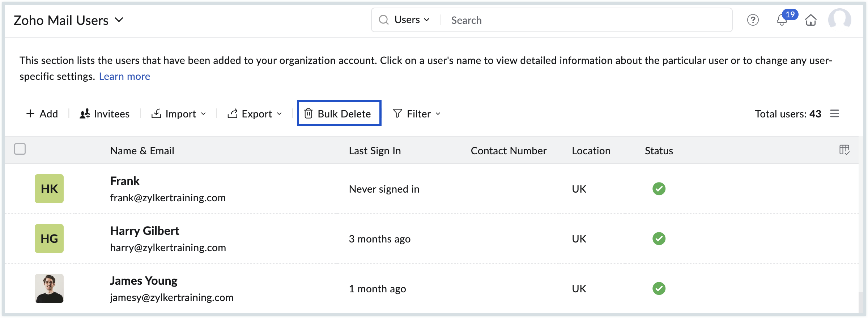Image resolution: width=868 pixels, height=318 pixels.
Task: Tick the select-all checkbox in table header
Action: [20, 149]
